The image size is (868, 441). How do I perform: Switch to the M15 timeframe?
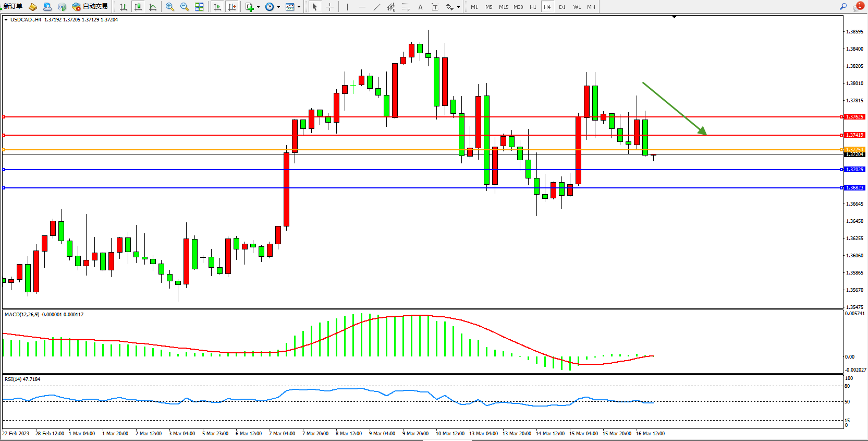click(503, 7)
